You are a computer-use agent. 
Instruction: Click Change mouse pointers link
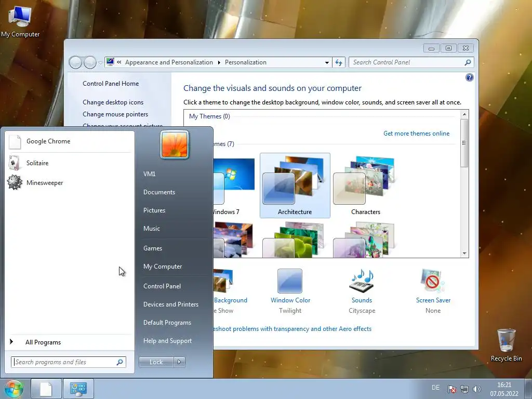[x=115, y=114]
